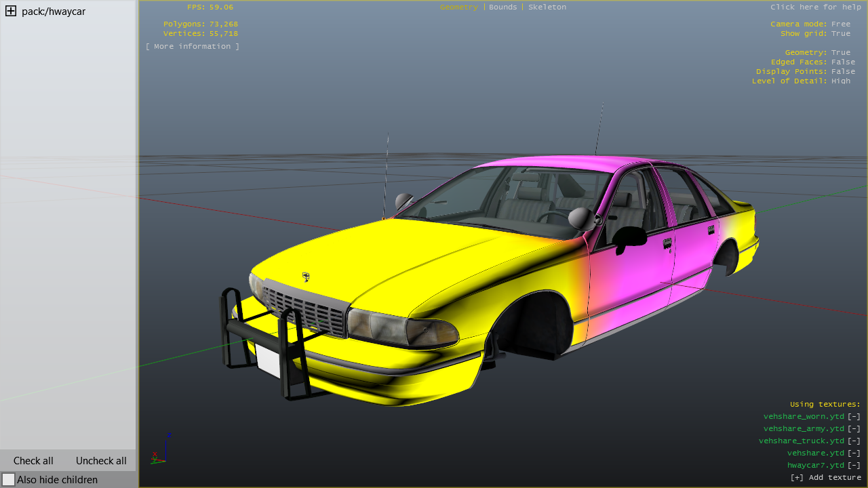Click the [+] Add texture control

[x=825, y=478]
